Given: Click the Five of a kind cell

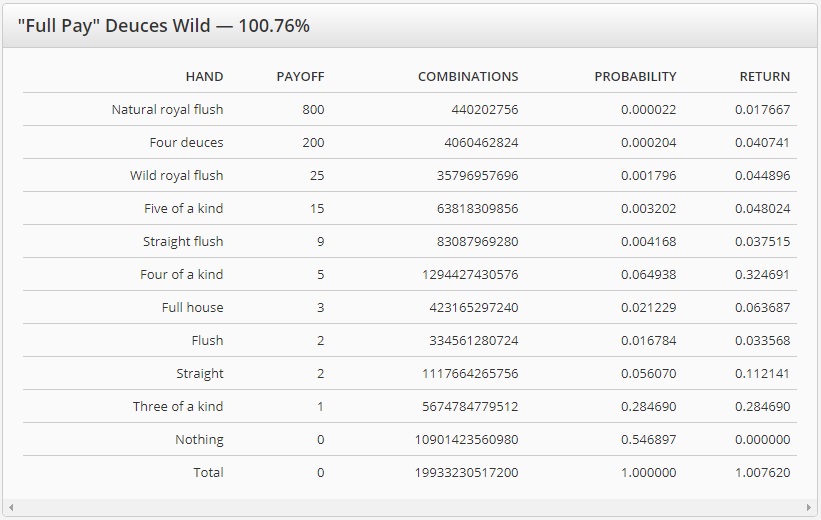Looking at the screenshot, I should click(x=183, y=208).
